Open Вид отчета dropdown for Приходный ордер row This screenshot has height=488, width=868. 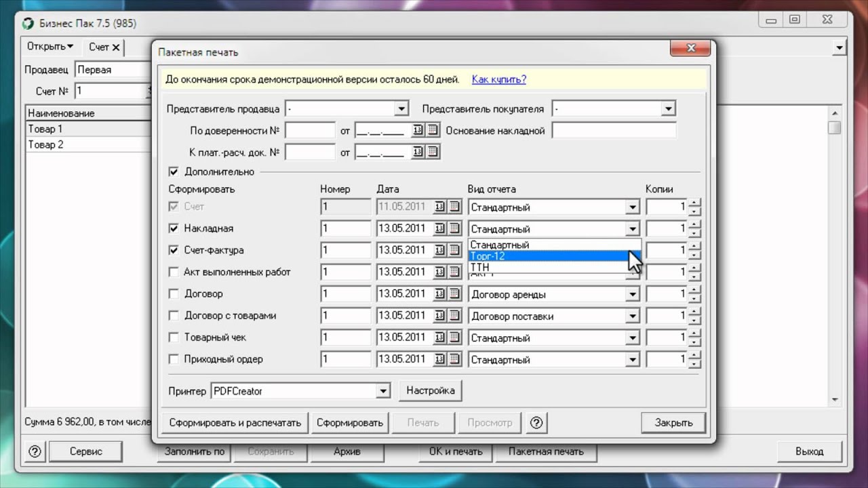633,359
